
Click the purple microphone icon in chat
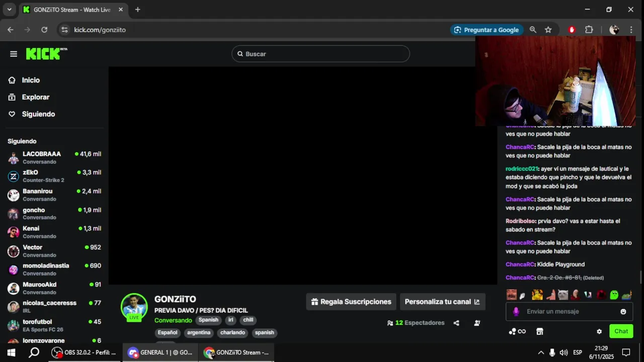tap(516, 311)
